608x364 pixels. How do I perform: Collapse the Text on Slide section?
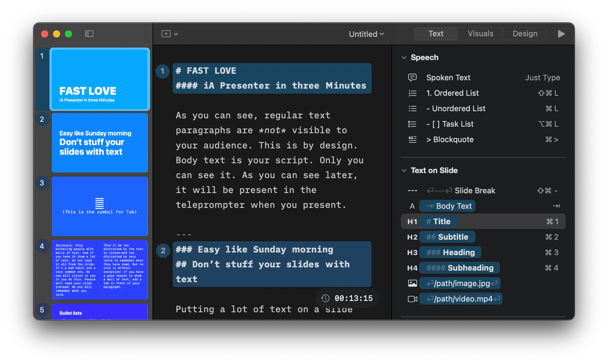pyautogui.click(x=404, y=170)
